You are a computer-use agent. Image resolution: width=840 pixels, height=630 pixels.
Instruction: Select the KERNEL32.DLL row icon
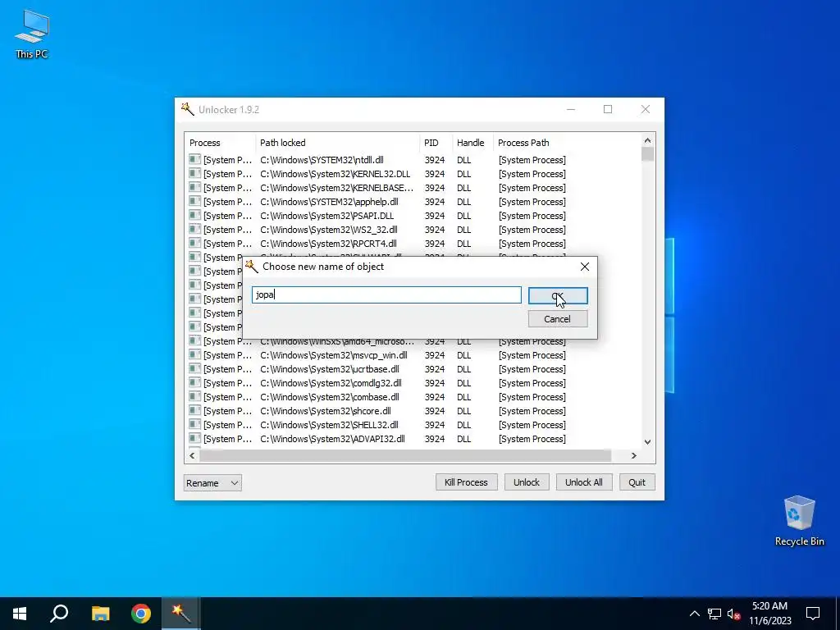[x=194, y=174]
